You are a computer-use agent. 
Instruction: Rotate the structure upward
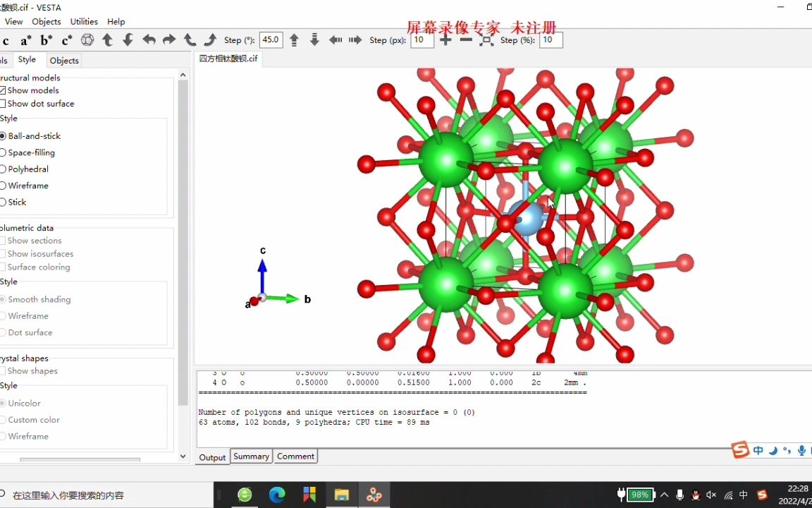pyautogui.click(x=108, y=40)
